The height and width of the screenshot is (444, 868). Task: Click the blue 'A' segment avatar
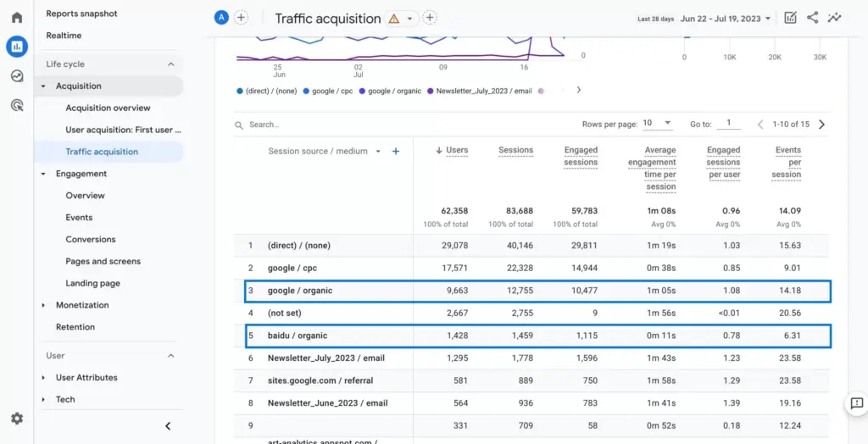[221, 18]
